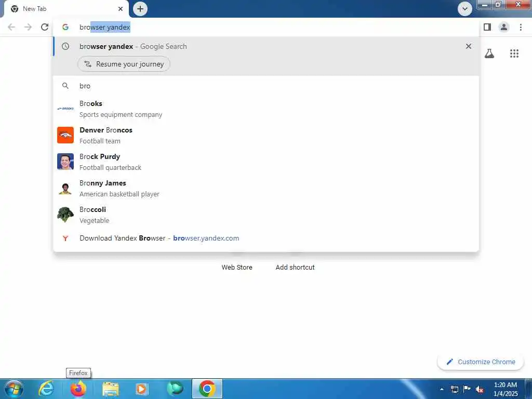Screen dimensions: 532x399
Task: Click the Resume your journey chip
Action: [x=124, y=64]
